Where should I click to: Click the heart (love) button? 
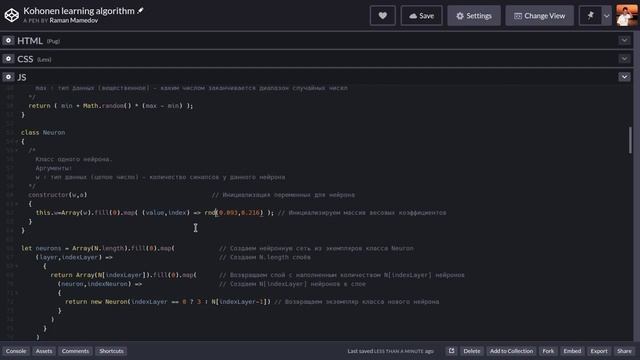[382, 16]
